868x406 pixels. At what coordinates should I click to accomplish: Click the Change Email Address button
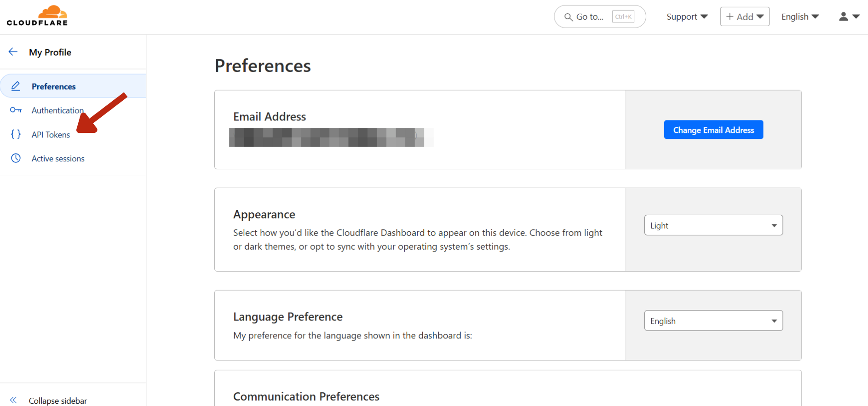click(x=713, y=130)
